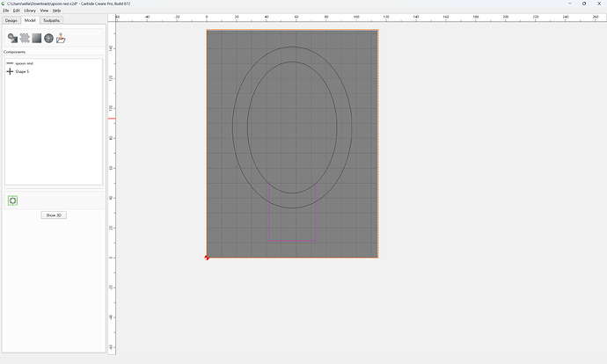The width and height of the screenshot is (607, 364).
Task: Open the Edit menu
Action: pos(16,11)
